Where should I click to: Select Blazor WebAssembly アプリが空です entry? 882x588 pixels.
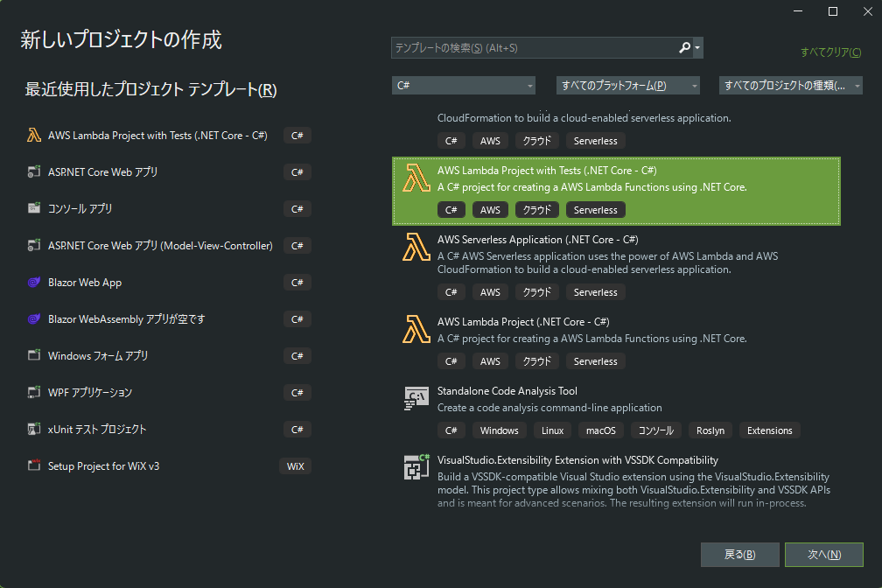(x=169, y=319)
